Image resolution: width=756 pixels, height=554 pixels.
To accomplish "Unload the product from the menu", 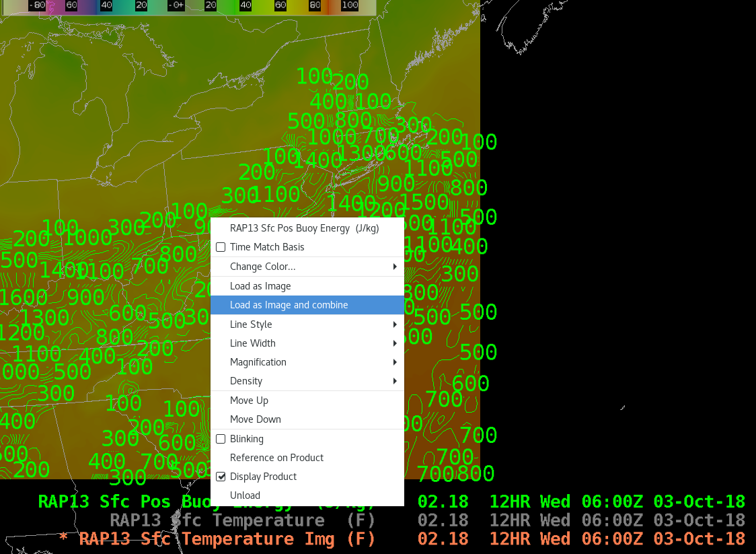I will (x=307, y=495).
